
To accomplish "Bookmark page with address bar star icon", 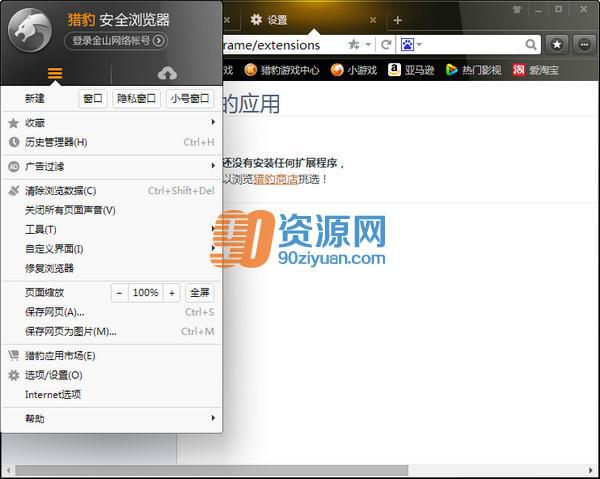I will (354, 44).
